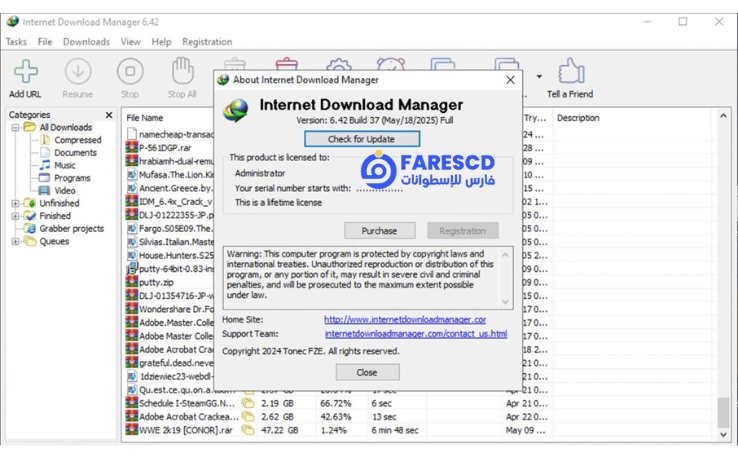Image resolution: width=738 pixels, height=458 pixels.
Task: Click the Unfinished folder icon
Action: [x=30, y=203]
